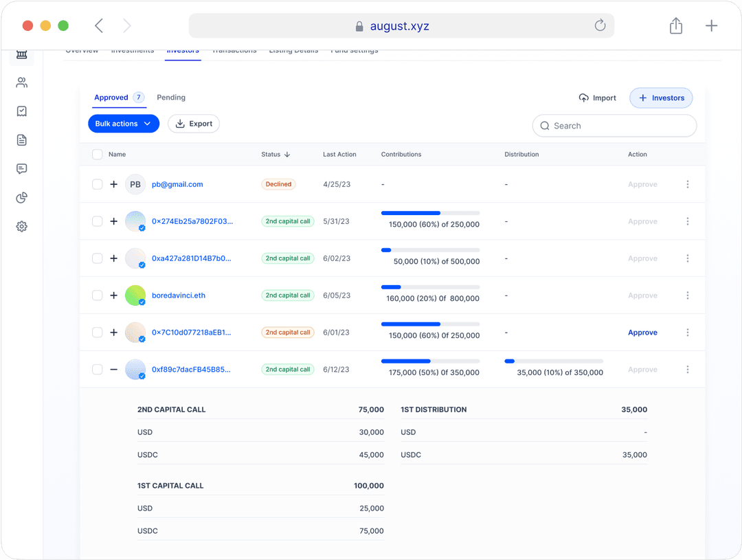Expand the boredavinci.eth row
This screenshot has height=560, width=742.
[x=113, y=295]
